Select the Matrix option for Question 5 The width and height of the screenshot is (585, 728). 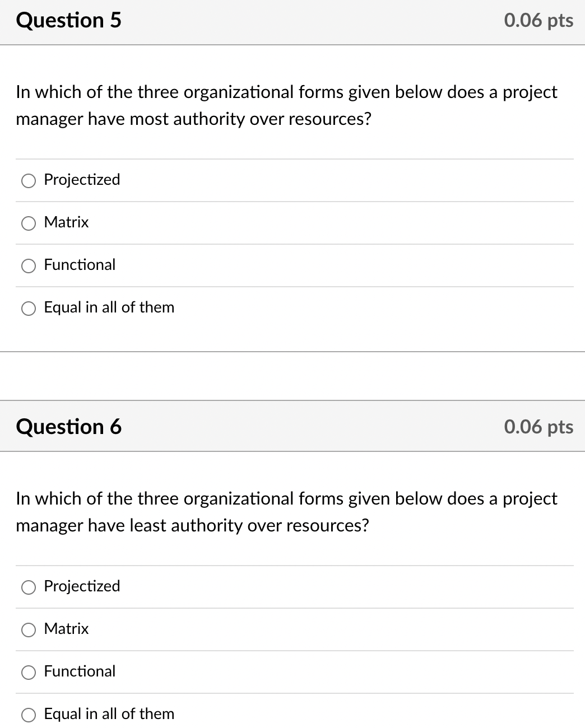(28, 223)
